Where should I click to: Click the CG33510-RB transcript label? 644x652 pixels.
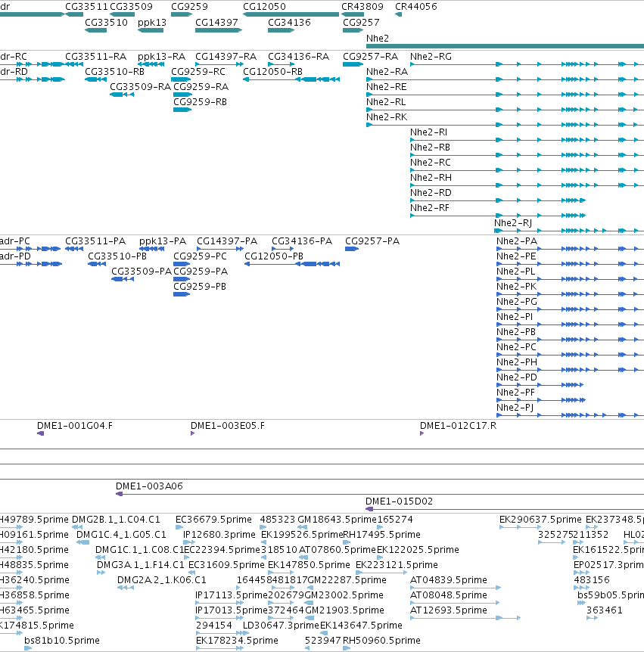[x=114, y=72]
